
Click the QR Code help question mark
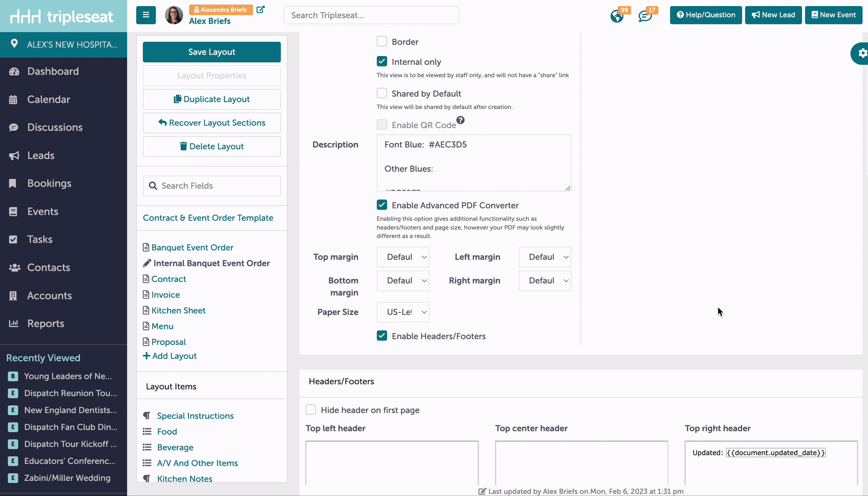coord(460,120)
